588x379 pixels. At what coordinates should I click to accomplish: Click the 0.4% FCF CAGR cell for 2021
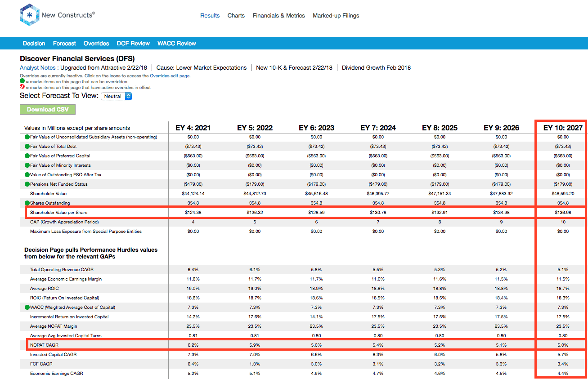(193, 364)
